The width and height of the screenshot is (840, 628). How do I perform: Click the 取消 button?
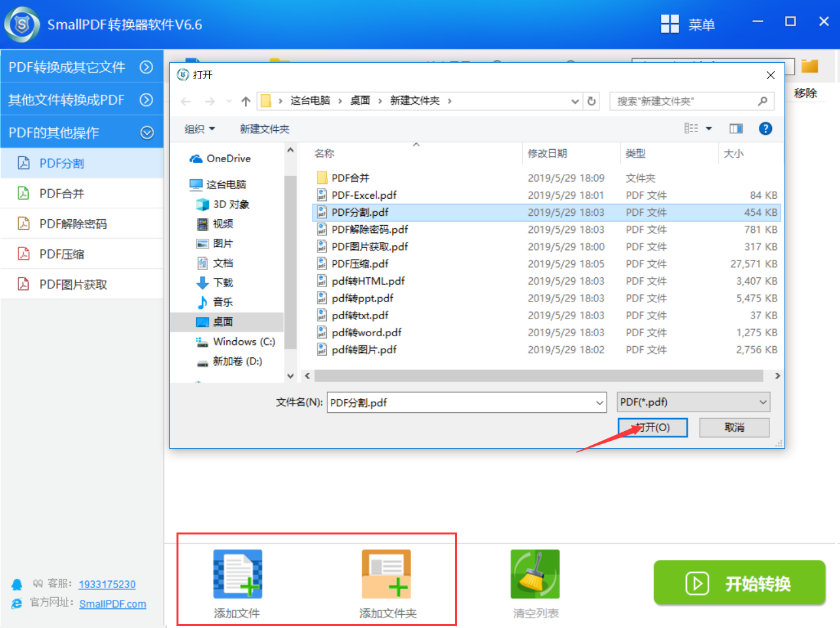[734, 427]
